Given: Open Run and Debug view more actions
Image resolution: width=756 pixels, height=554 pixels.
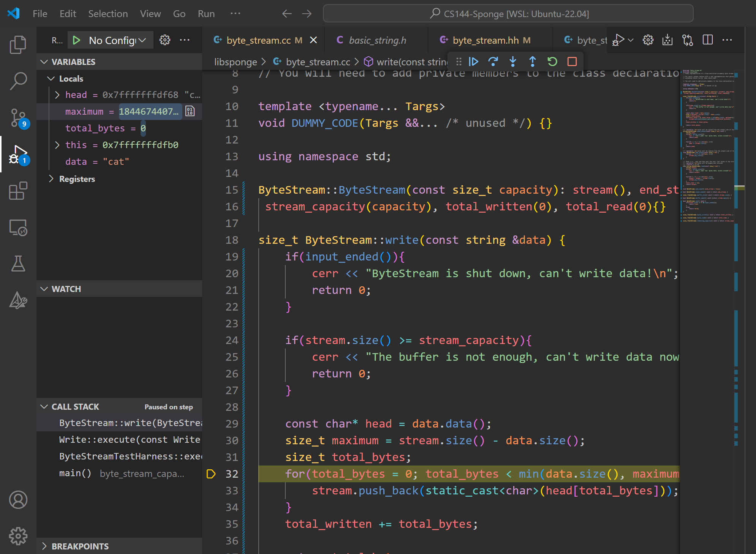Looking at the screenshot, I should [185, 40].
